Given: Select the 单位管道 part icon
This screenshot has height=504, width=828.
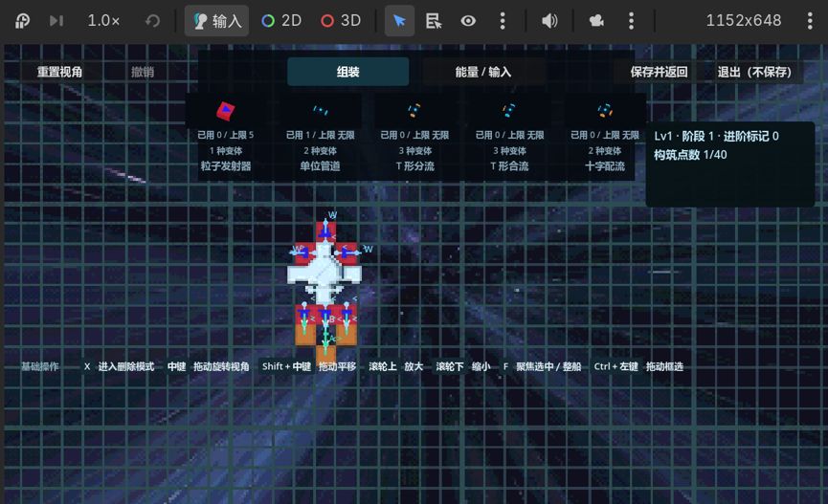Looking at the screenshot, I should 321,110.
